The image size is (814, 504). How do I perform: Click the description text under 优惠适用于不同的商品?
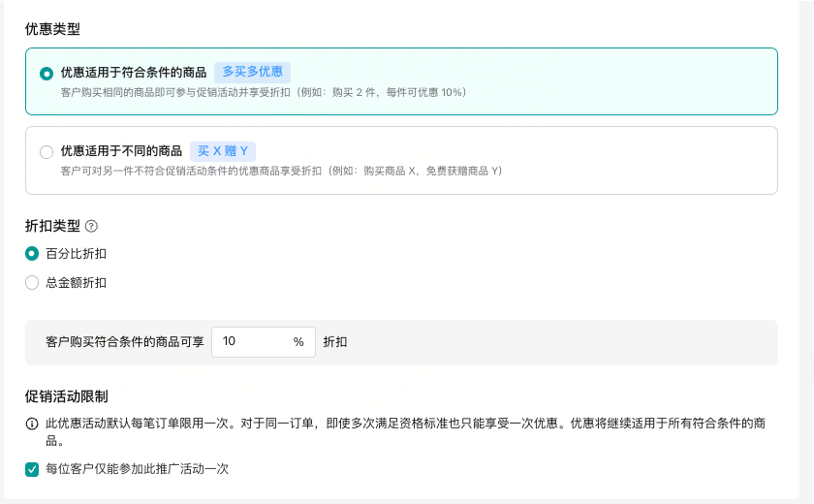(x=281, y=171)
